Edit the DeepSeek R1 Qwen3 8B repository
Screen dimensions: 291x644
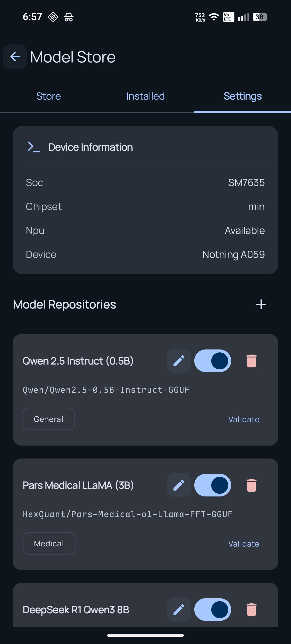(x=179, y=610)
